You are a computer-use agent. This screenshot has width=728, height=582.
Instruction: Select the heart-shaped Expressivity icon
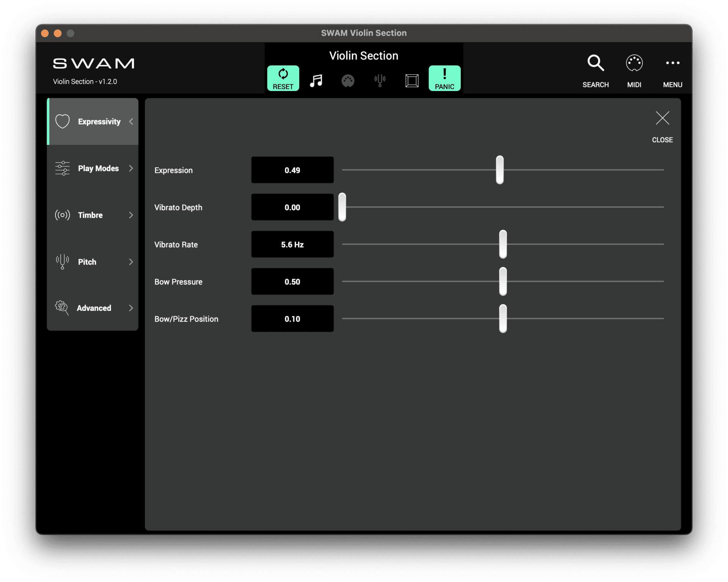[x=62, y=121]
